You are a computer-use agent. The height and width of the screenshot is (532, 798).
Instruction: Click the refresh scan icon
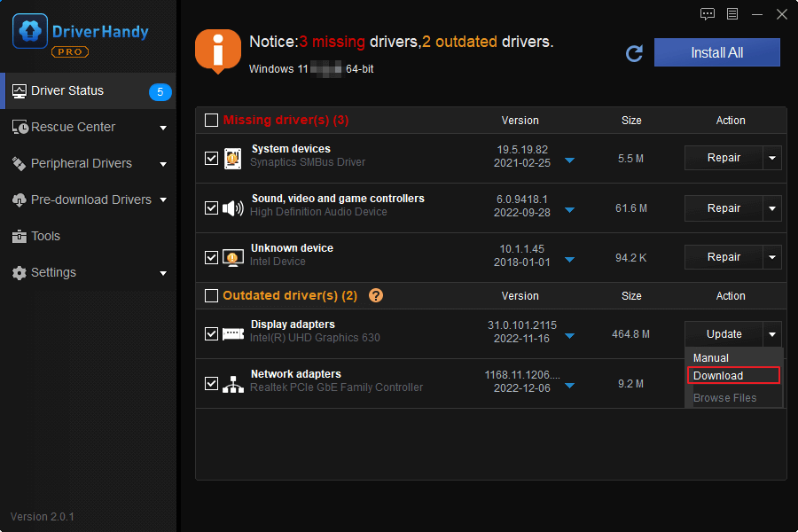[634, 53]
